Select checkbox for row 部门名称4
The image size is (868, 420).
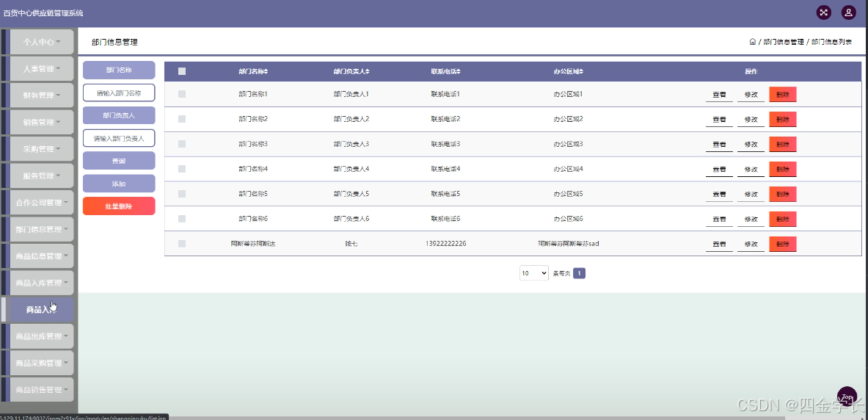(182, 169)
